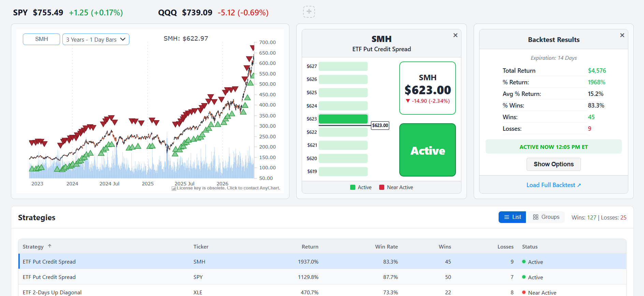Sort table by Return column header
Screen dimensions: 644x296
pos(310,246)
